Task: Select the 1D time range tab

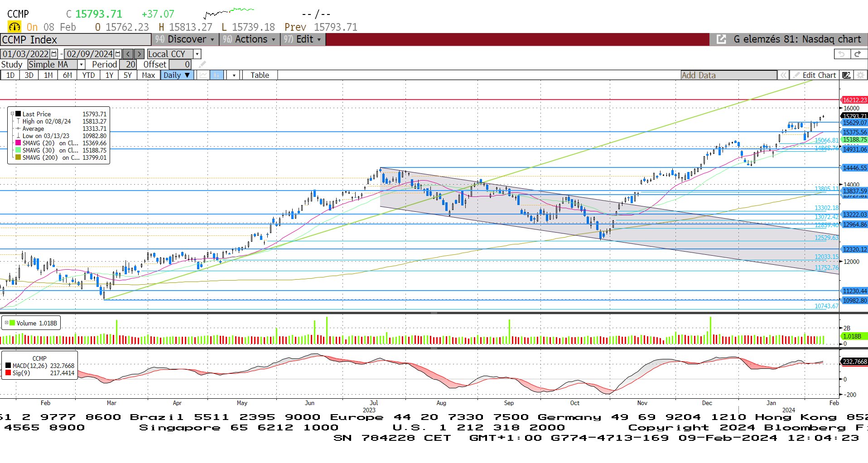Action: [x=10, y=75]
